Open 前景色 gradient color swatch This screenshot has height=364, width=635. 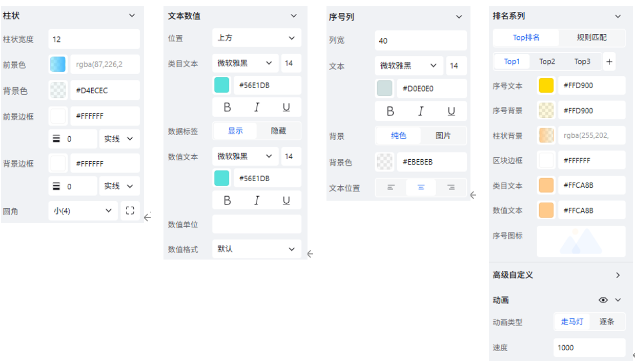pos(58,65)
